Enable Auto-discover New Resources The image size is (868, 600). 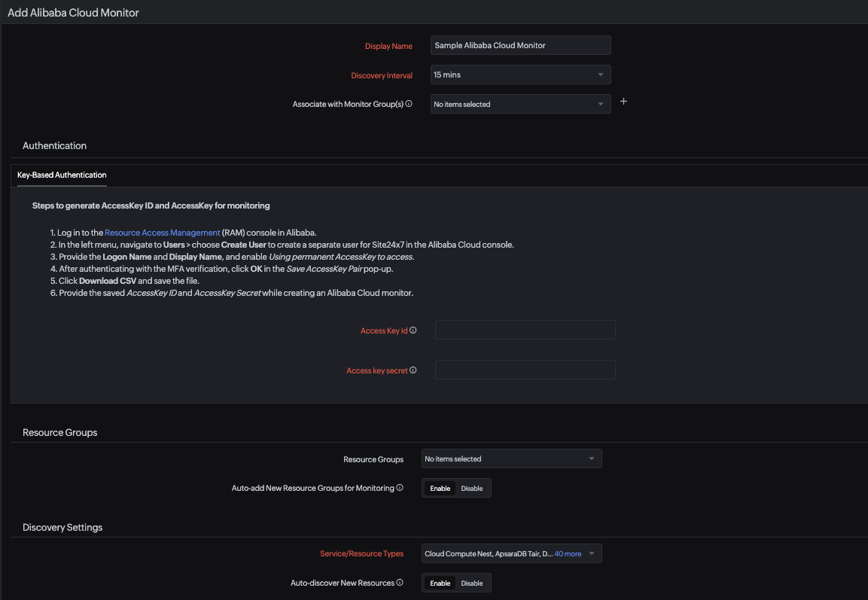click(440, 583)
